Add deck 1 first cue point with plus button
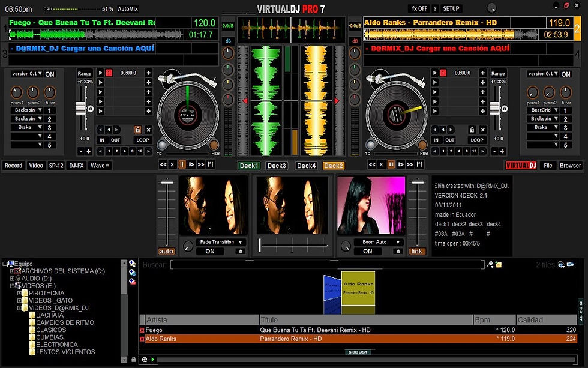The image size is (588, 368). coord(149,73)
